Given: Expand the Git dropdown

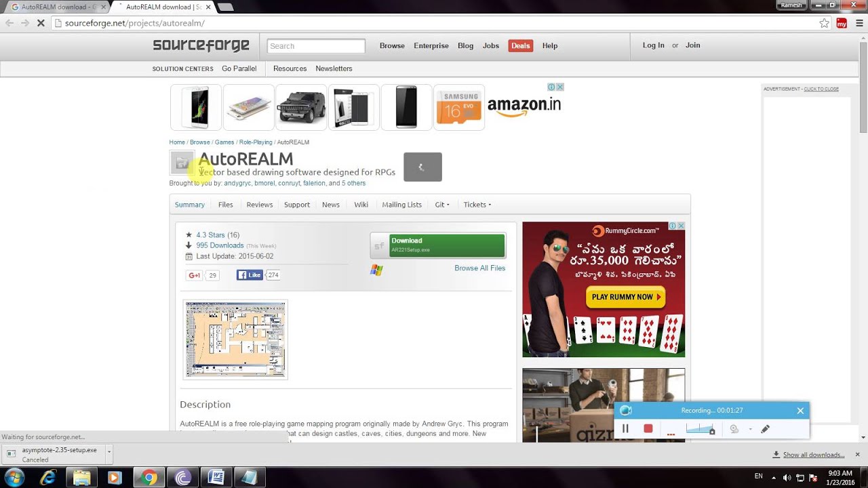Looking at the screenshot, I should [x=442, y=205].
